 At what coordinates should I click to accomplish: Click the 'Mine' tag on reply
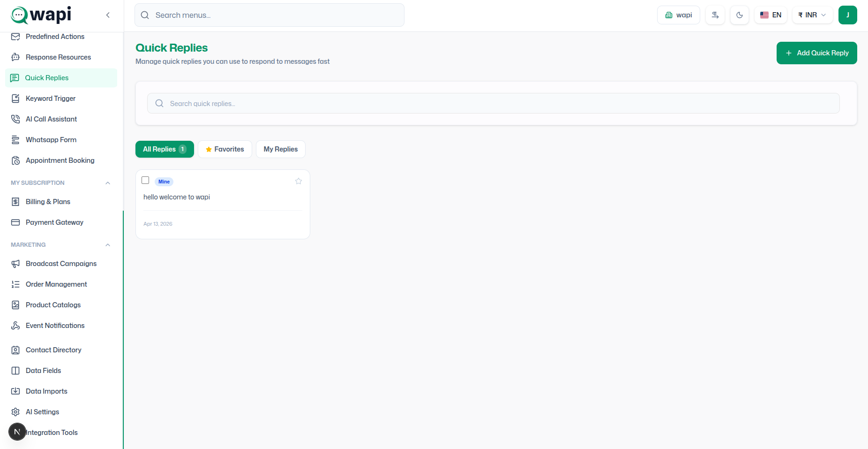(164, 182)
